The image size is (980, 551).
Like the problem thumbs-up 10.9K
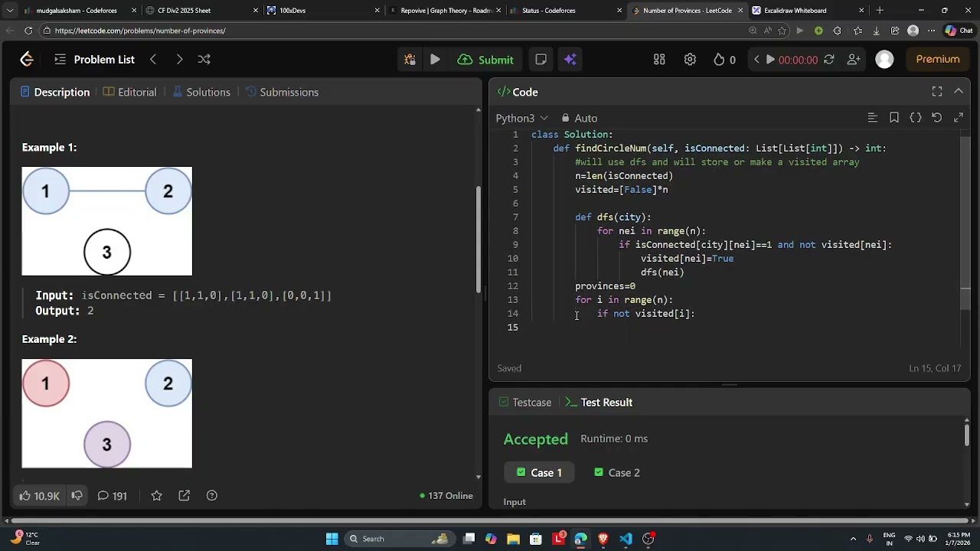coord(39,496)
